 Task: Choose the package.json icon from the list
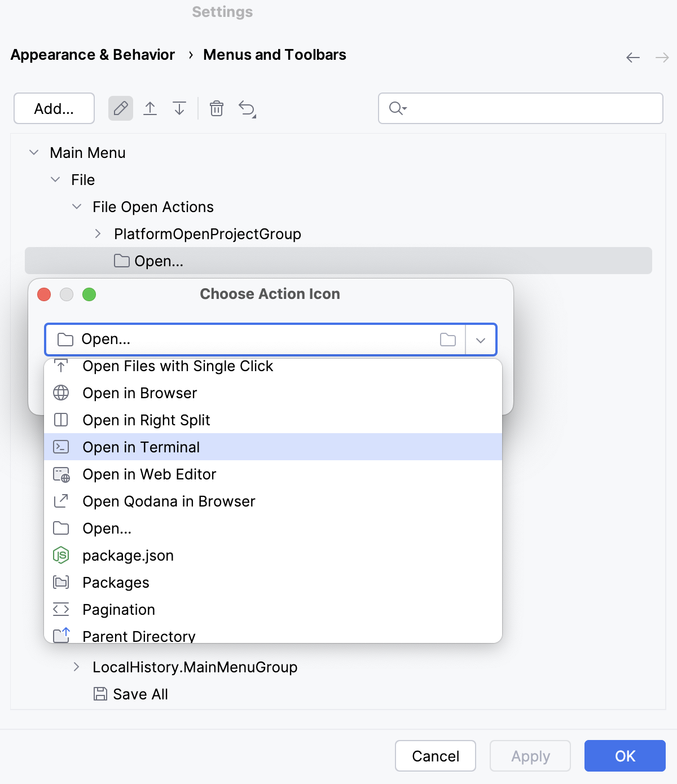(x=128, y=555)
